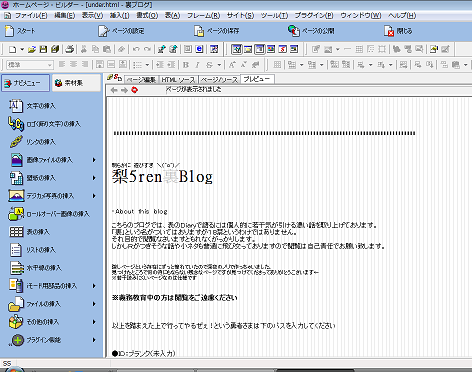
Task: Go back with preview back arrow
Action: (114, 90)
